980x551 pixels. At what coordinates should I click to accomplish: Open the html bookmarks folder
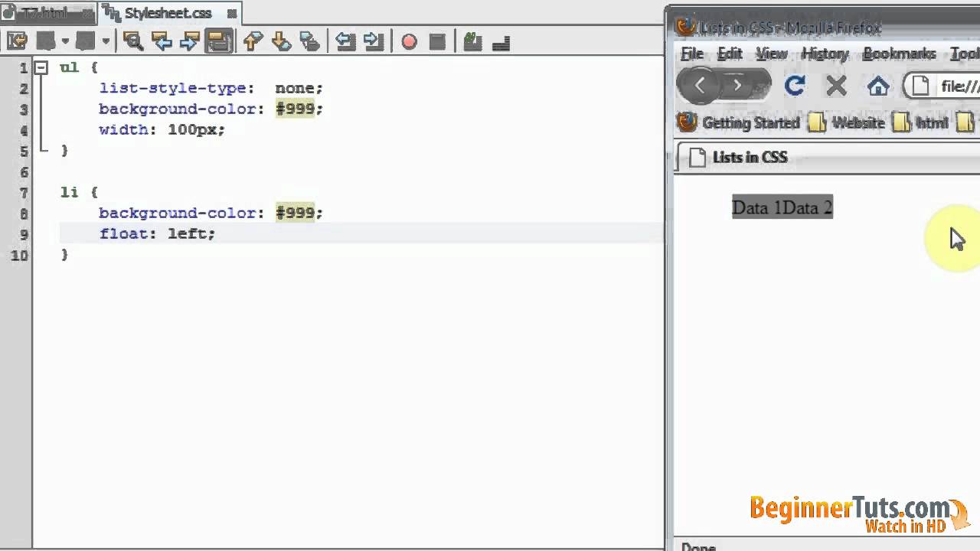pyautogui.click(x=920, y=122)
